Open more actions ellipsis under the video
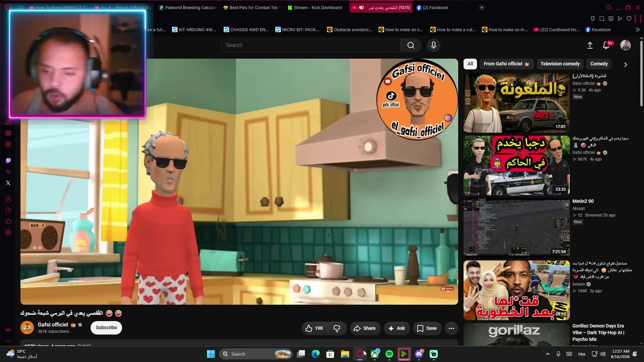The image size is (644, 362). [451, 328]
